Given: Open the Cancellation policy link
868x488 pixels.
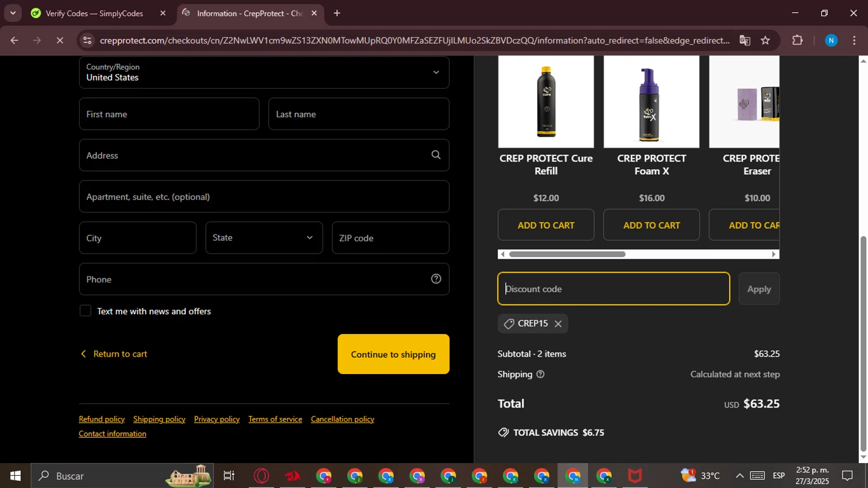Looking at the screenshot, I should tap(343, 419).
